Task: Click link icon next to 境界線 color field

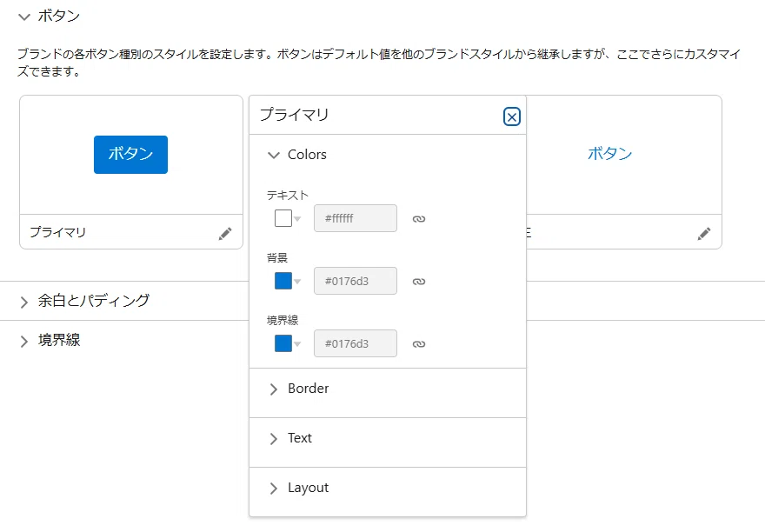Action: click(x=419, y=344)
